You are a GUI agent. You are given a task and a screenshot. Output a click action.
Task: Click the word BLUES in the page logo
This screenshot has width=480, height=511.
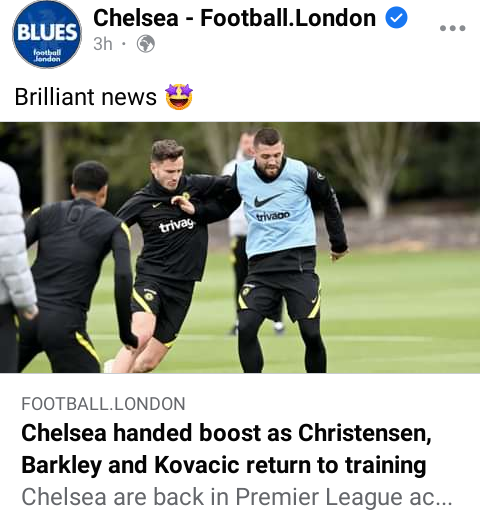click(47, 32)
